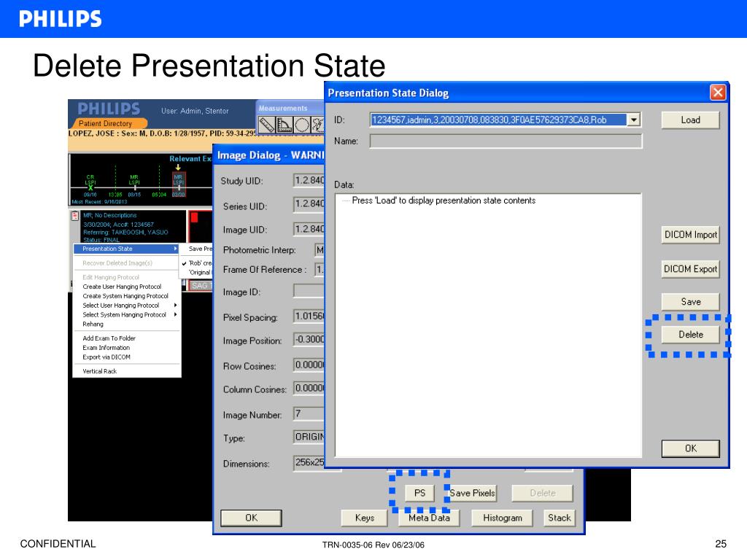
Task: Click Save Pixels in Image Dialog
Action: (472, 494)
